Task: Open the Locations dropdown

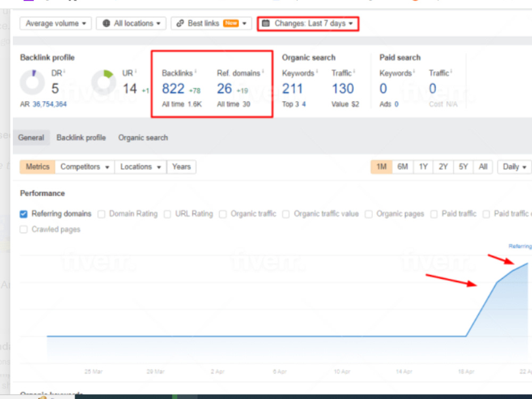Action: click(140, 167)
